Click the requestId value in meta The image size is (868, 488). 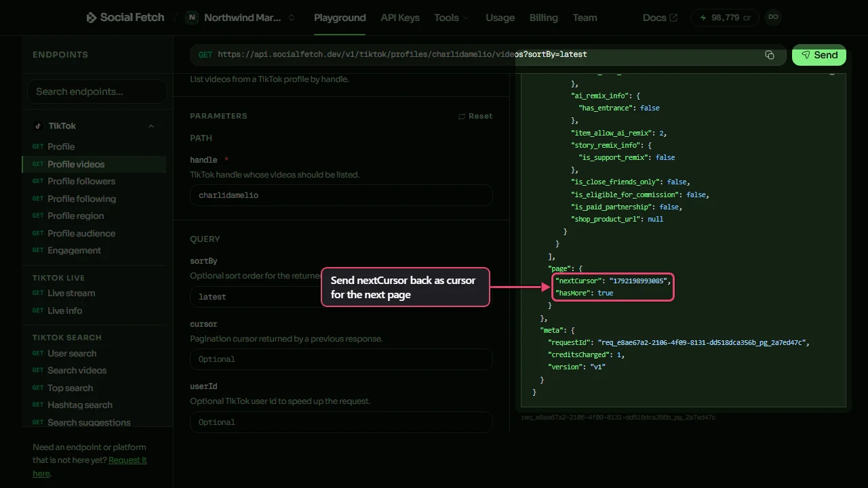coord(701,342)
